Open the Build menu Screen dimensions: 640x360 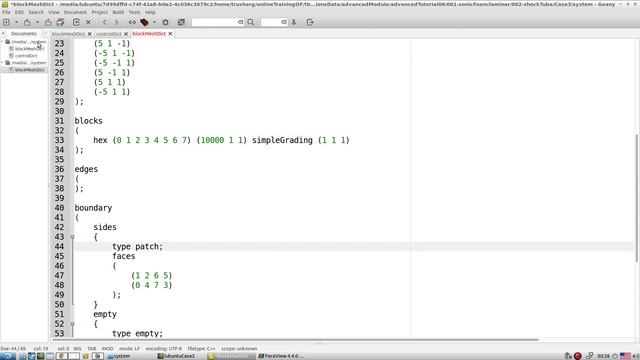[118, 12]
